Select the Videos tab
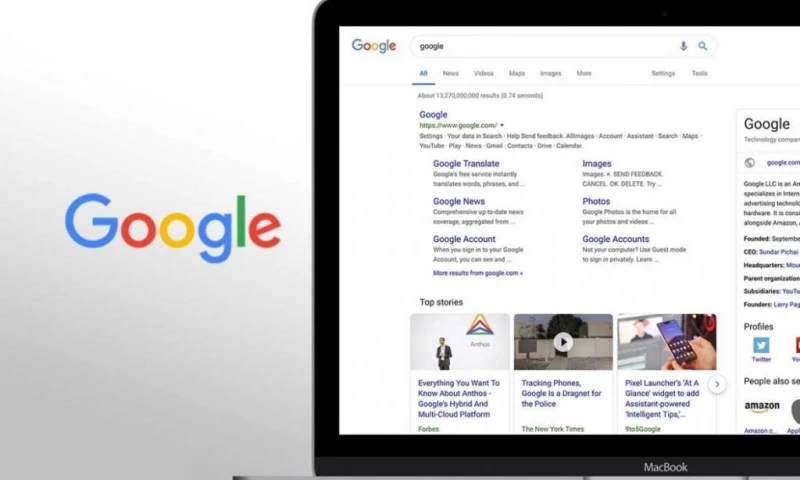800x480 pixels. (484, 73)
